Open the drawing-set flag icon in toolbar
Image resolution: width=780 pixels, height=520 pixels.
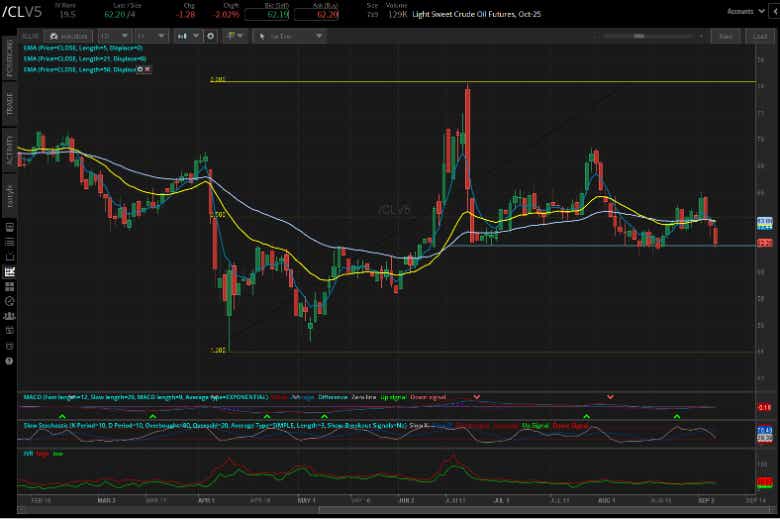click(x=231, y=36)
